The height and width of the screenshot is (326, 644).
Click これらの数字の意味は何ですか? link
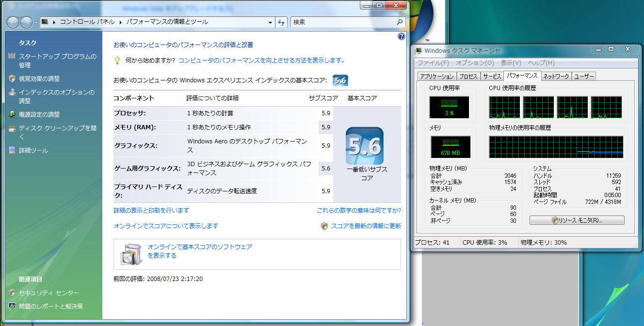tap(359, 211)
